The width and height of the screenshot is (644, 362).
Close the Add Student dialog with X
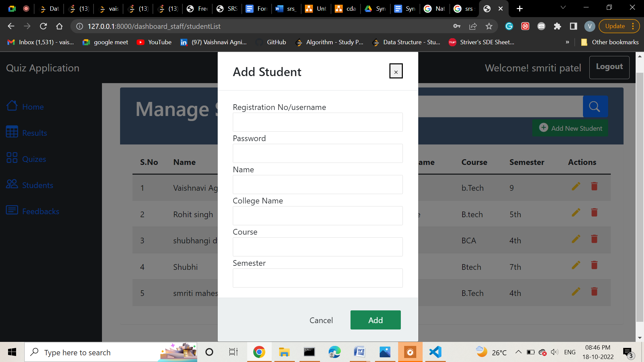396,71
